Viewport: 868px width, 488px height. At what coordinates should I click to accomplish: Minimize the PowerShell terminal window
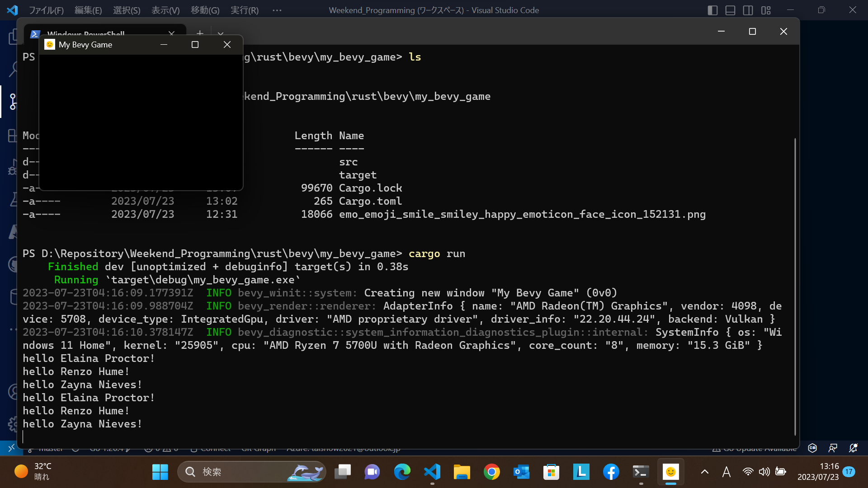click(721, 31)
